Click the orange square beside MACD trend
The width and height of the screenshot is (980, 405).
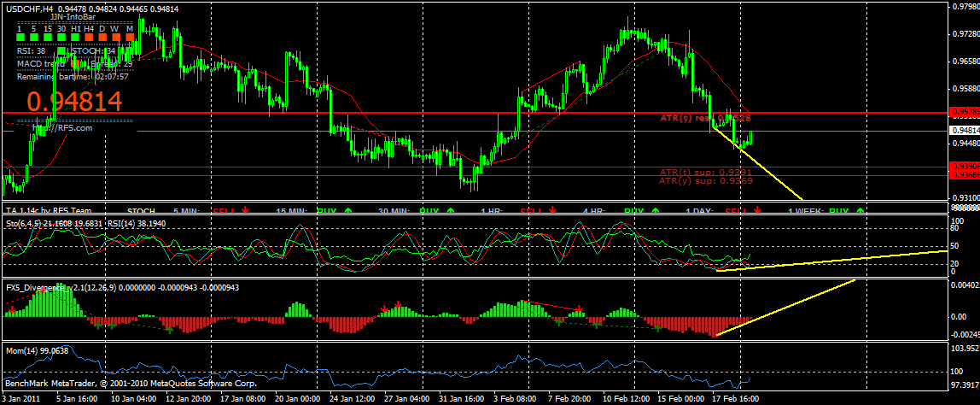click(x=75, y=63)
